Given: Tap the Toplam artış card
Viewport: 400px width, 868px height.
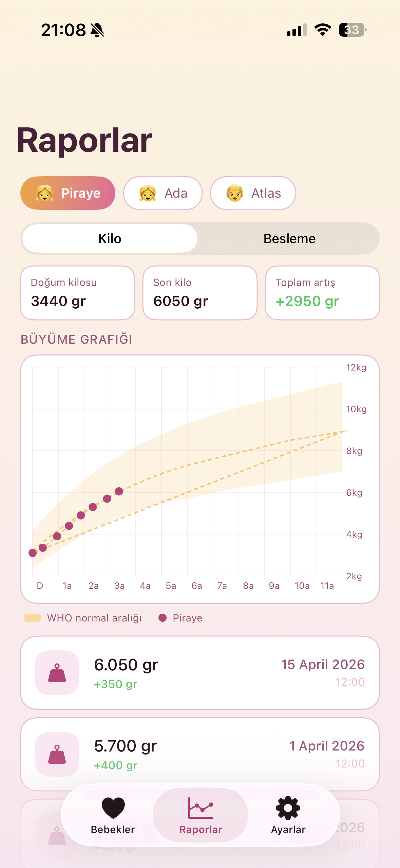Looking at the screenshot, I should (x=322, y=293).
